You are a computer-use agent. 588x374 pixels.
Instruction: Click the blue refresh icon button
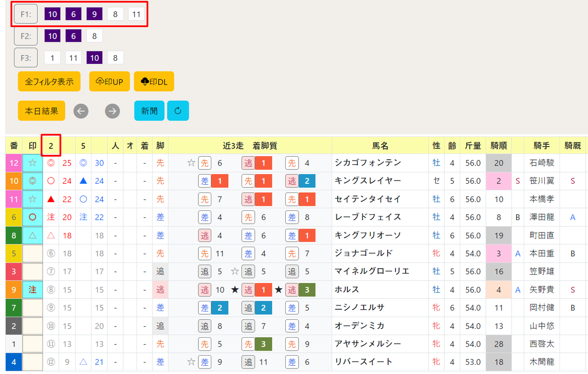point(178,111)
